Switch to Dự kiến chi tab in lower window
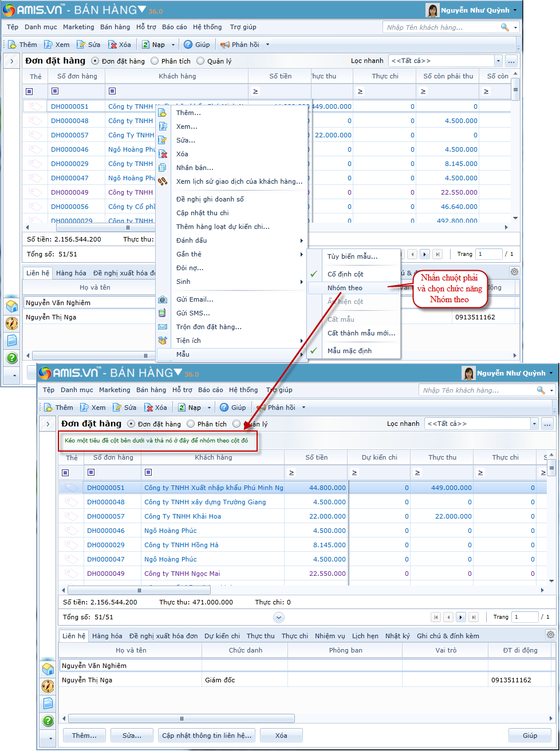This screenshot has width=560, height=751. (x=222, y=636)
